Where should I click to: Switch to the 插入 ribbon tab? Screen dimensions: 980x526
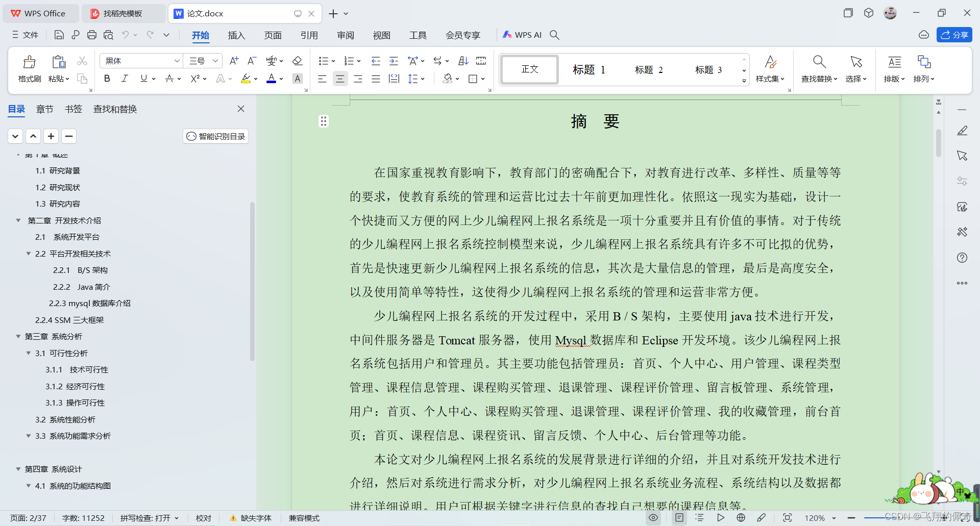pyautogui.click(x=236, y=35)
